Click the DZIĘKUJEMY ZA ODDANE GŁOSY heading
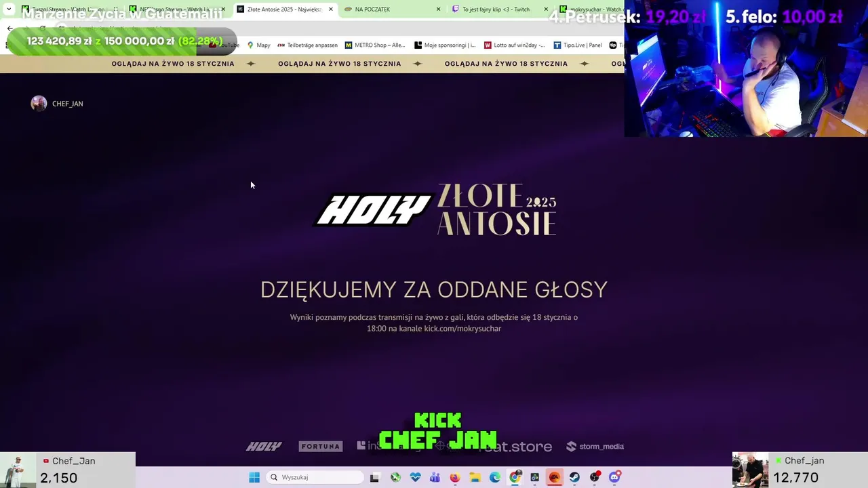 coord(434,289)
